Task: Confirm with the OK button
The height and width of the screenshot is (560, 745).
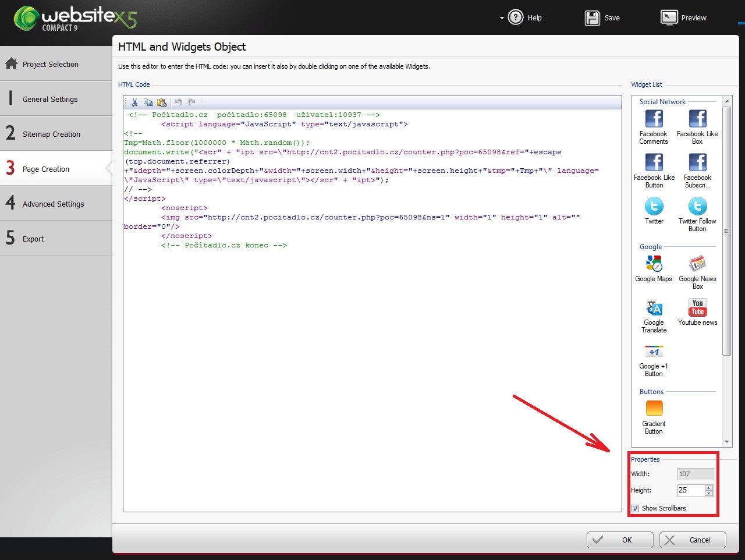Action: click(620, 540)
